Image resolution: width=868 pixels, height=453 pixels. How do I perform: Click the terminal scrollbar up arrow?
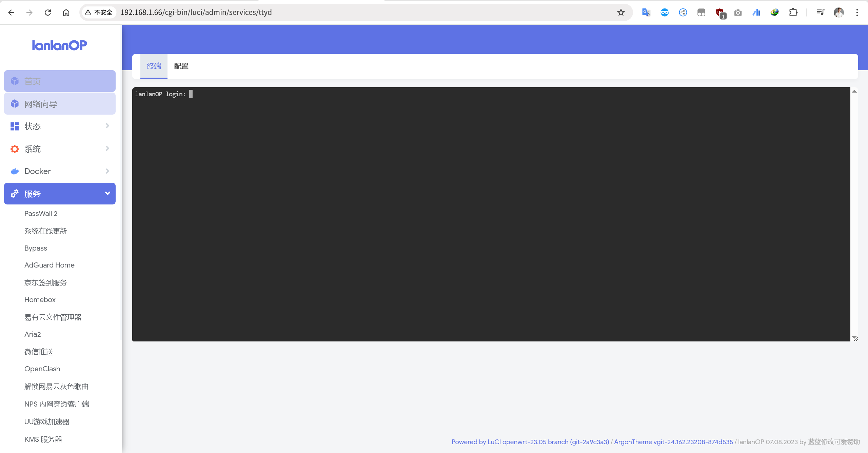pyautogui.click(x=854, y=92)
